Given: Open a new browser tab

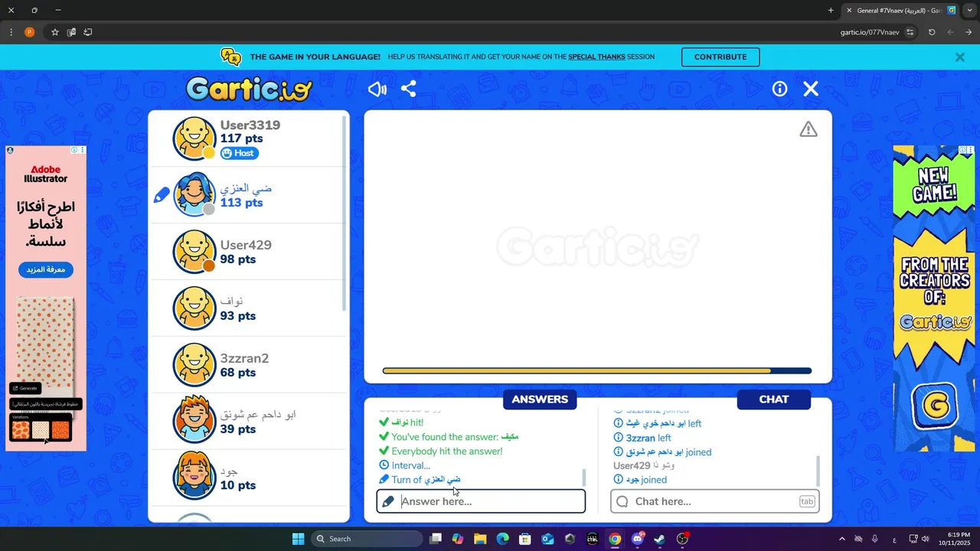Looking at the screenshot, I should pyautogui.click(x=831, y=11).
